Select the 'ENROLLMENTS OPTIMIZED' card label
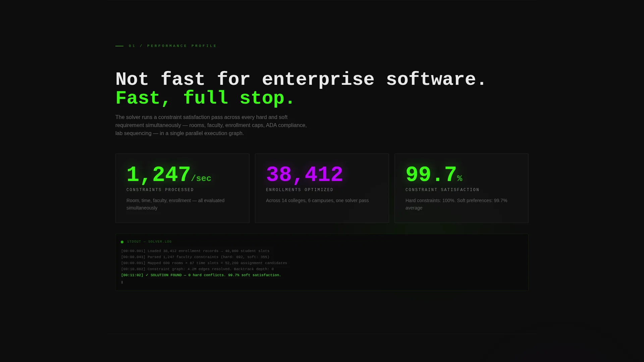This screenshot has height=362, width=644. [300, 190]
